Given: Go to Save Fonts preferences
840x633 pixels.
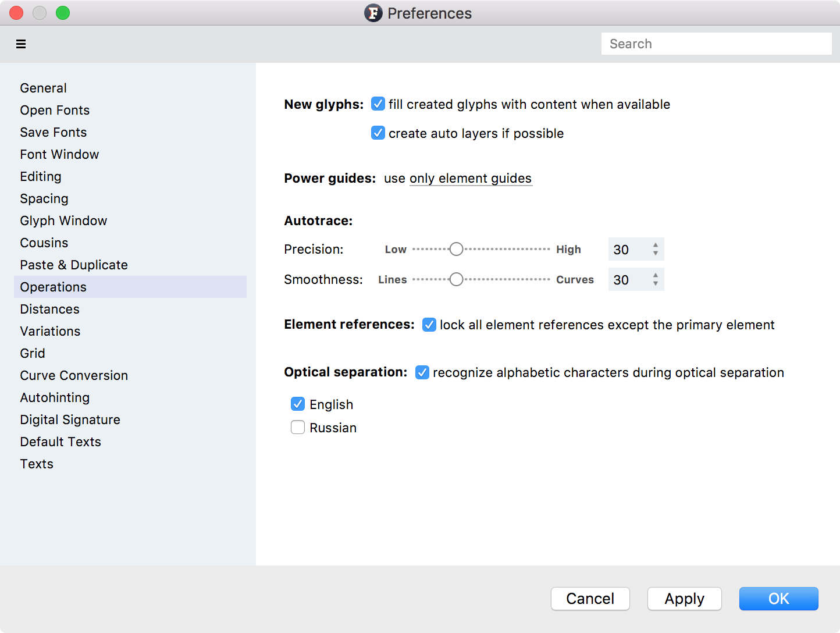Looking at the screenshot, I should pos(130,132).
